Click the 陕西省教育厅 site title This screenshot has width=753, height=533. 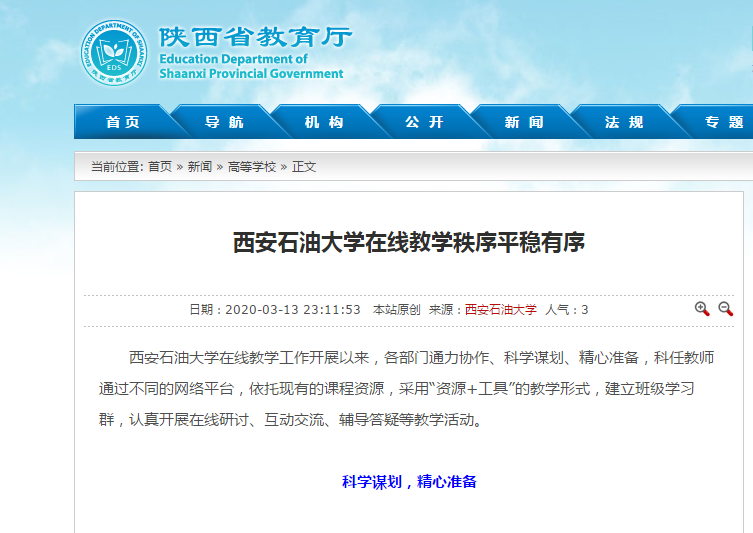pyautogui.click(x=255, y=38)
